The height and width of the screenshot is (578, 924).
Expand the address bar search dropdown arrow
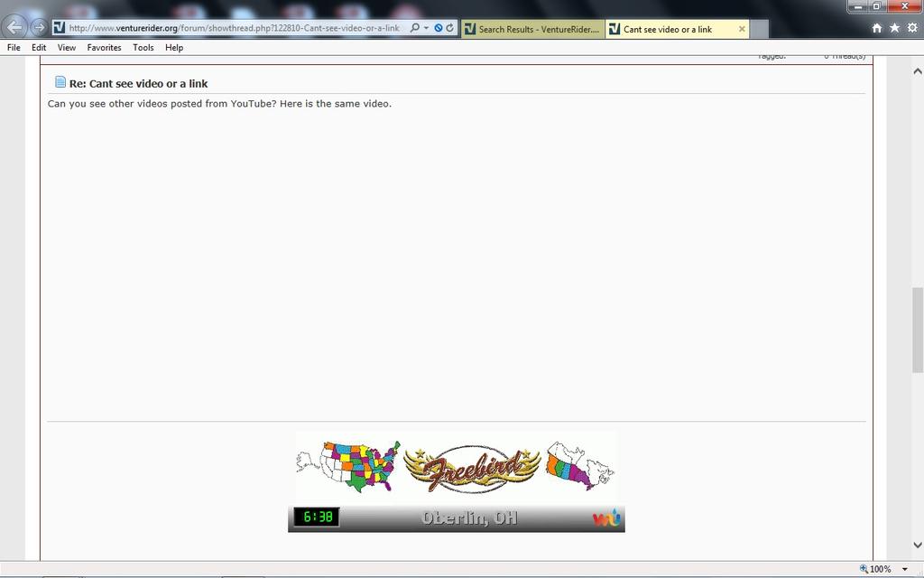pyautogui.click(x=426, y=28)
